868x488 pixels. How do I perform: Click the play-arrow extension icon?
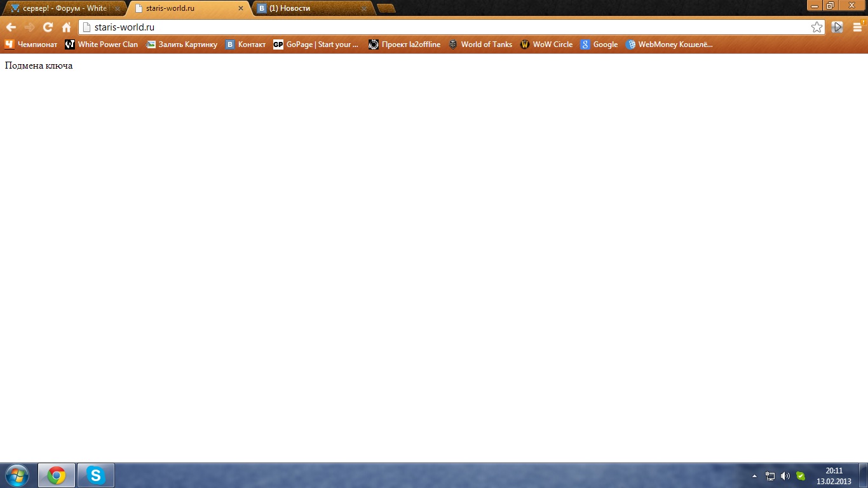[837, 27]
